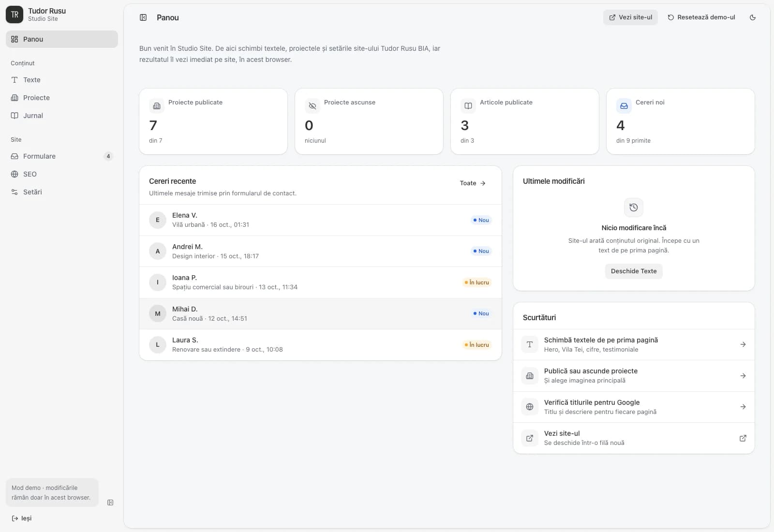Open arrow for Schimbă textele de pe prima pagină
The image size is (774, 532).
point(743,344)
